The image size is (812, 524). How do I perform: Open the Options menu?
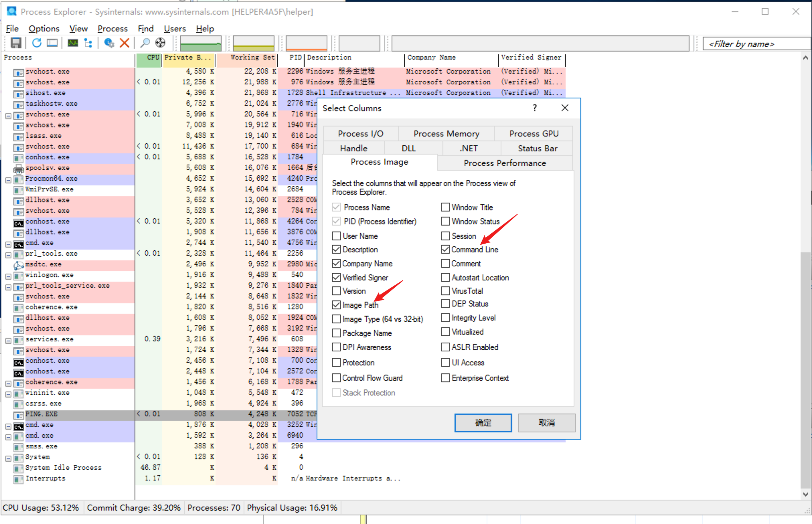click(x=44, y=28)
